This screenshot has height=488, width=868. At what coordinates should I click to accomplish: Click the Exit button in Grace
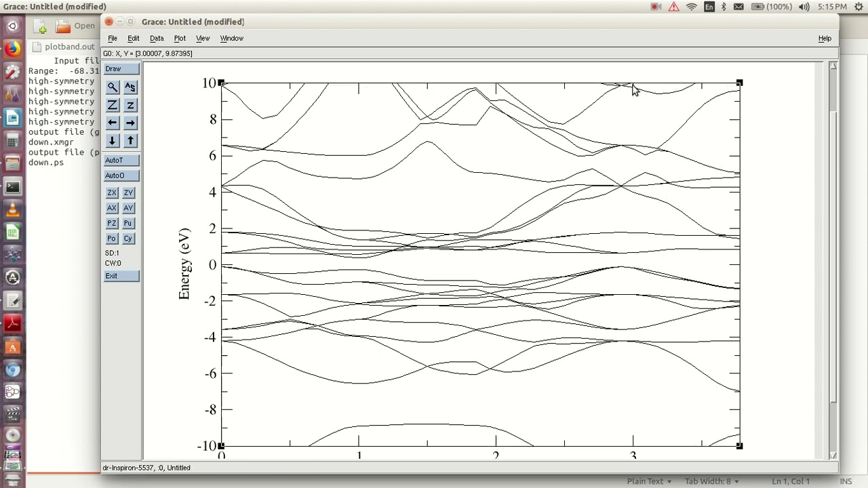[x=121, y=276]
